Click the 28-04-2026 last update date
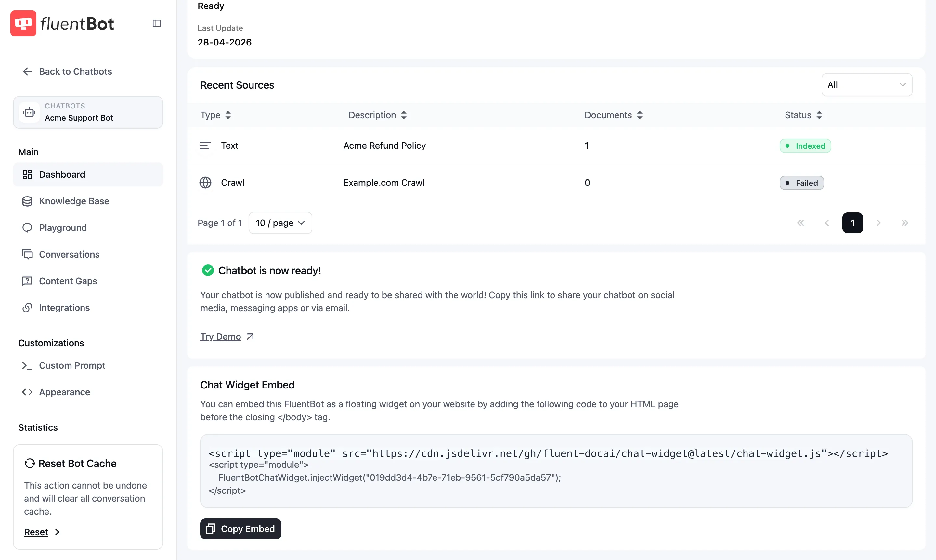 pyautogui.click(x=225, y=42)
